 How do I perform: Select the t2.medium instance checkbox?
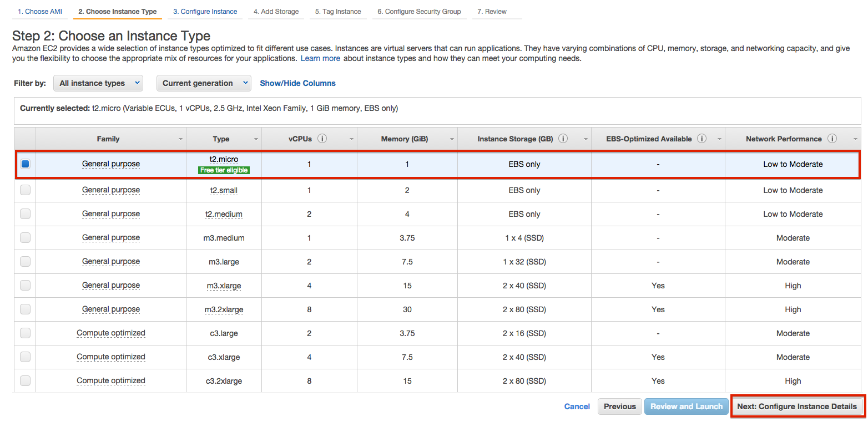click(25, 214)
